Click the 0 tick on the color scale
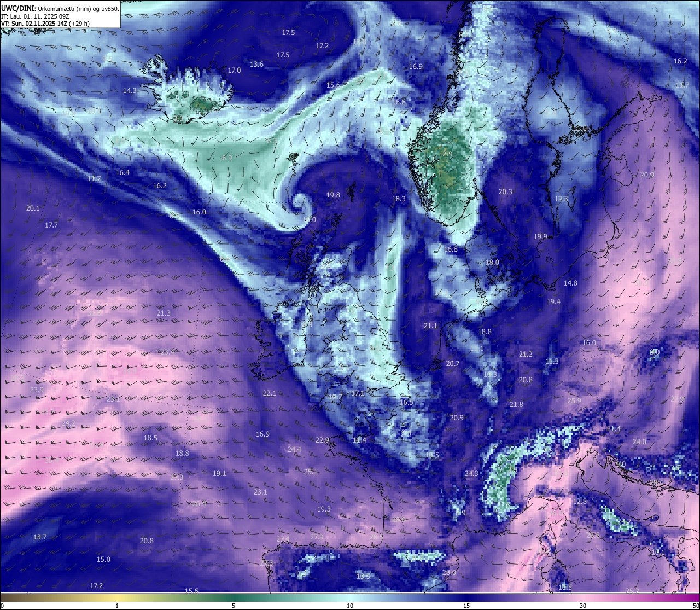The image size is (700, 610). coord(2,605)
